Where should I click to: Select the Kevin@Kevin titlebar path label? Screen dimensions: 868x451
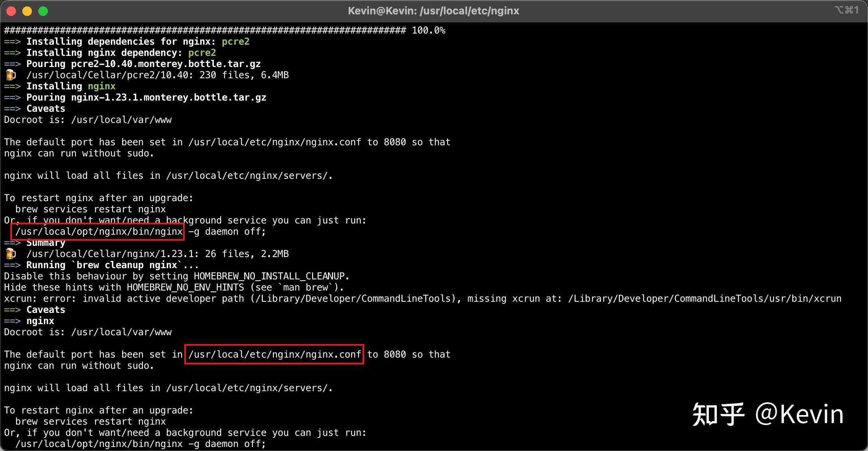(433, 10)
